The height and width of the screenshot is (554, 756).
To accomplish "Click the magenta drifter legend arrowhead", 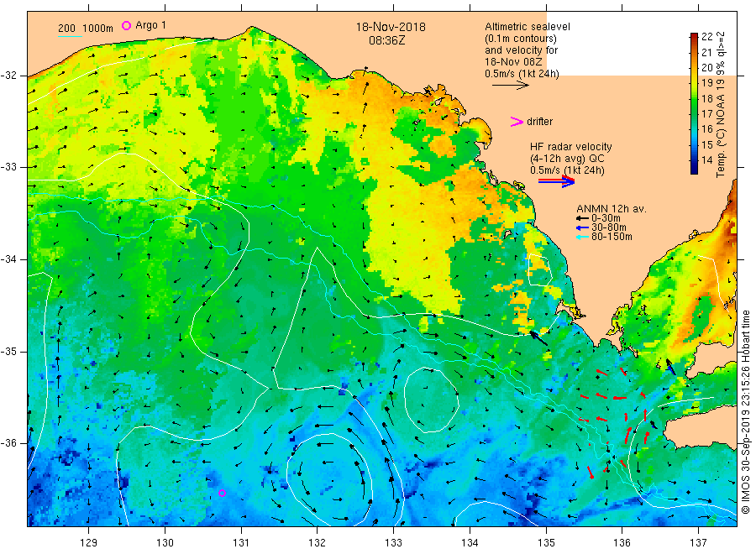I will (517, 122).
